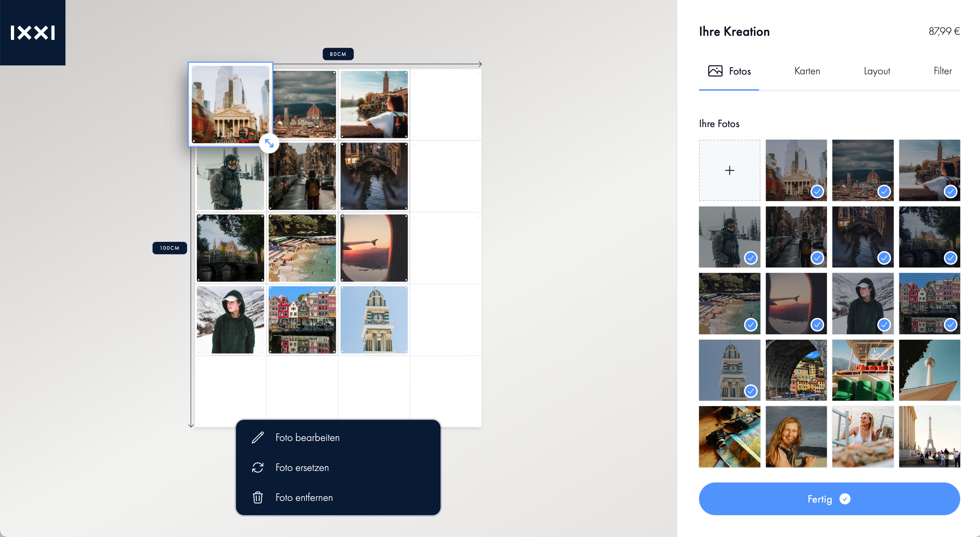
Task: Uncheck the snowboarder with goggles photo checkmark
Action: pos(751,258)
